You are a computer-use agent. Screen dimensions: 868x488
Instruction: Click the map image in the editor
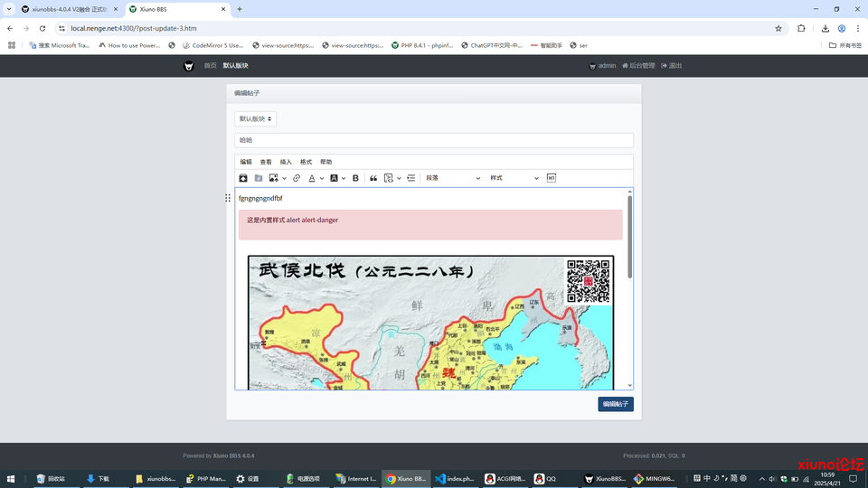[430, 323]
